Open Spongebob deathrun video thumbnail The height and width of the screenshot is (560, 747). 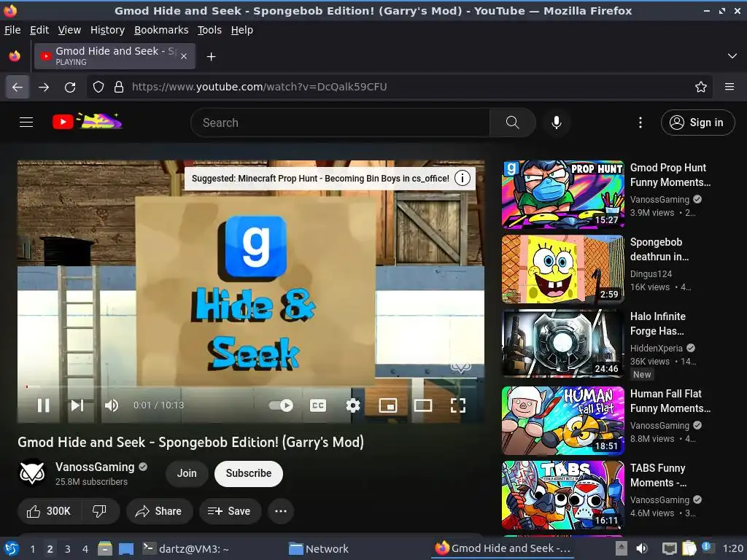[x=562, y=269]
